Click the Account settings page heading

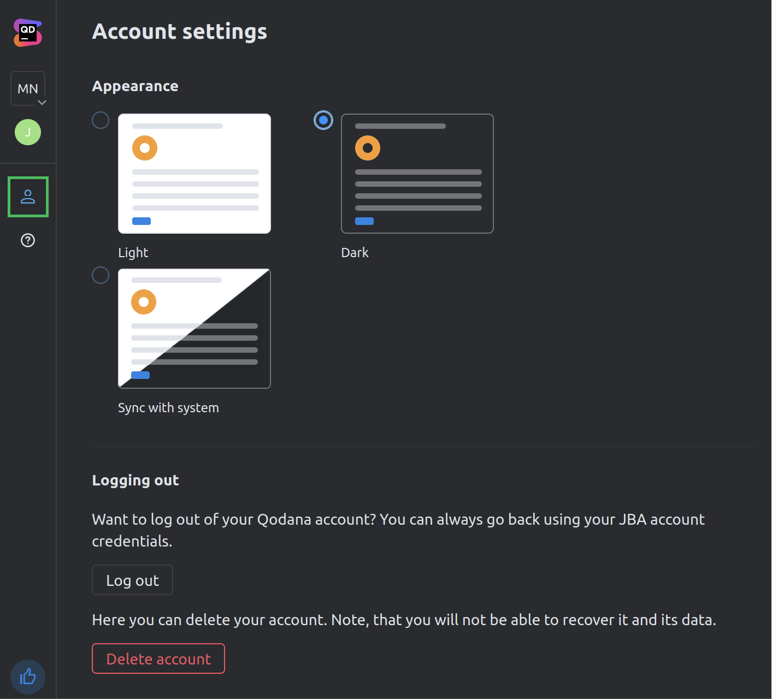[x=179, y=31]
